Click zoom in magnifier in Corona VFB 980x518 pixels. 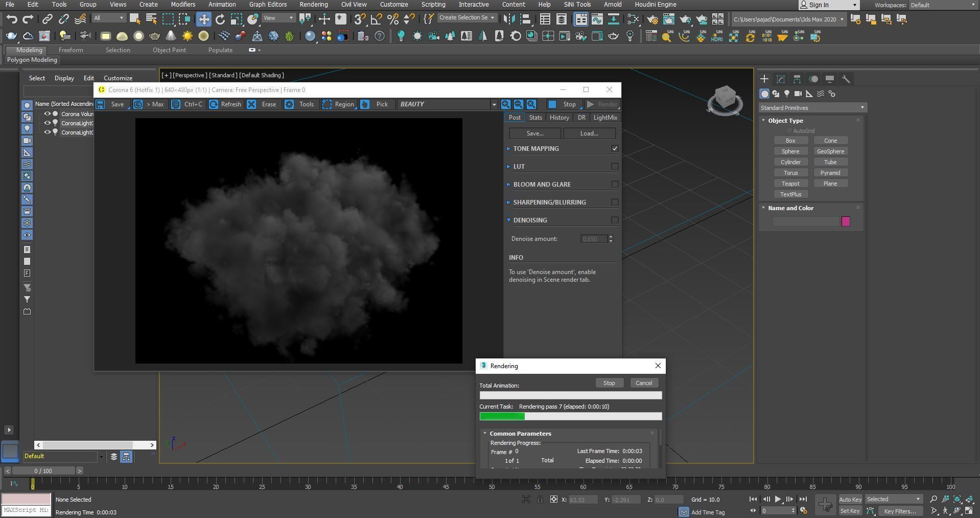point(506,104)
